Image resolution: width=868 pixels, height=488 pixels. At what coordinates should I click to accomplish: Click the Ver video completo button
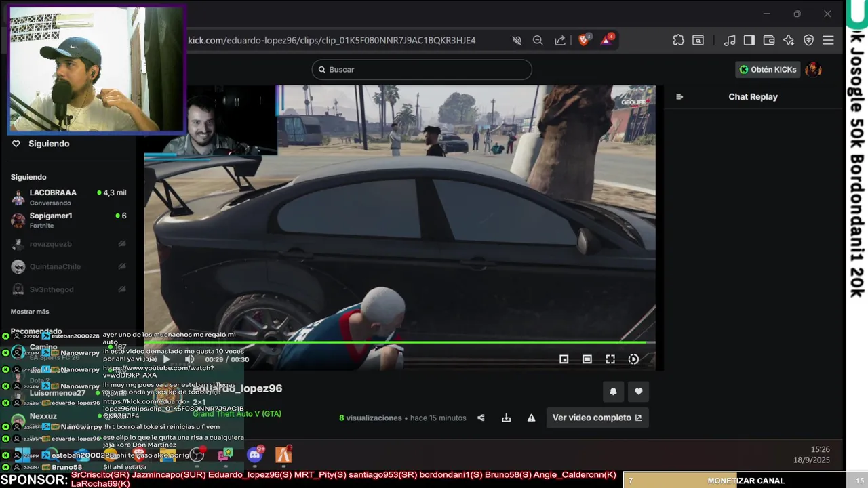pyautogui.click(x=597, y=418)
